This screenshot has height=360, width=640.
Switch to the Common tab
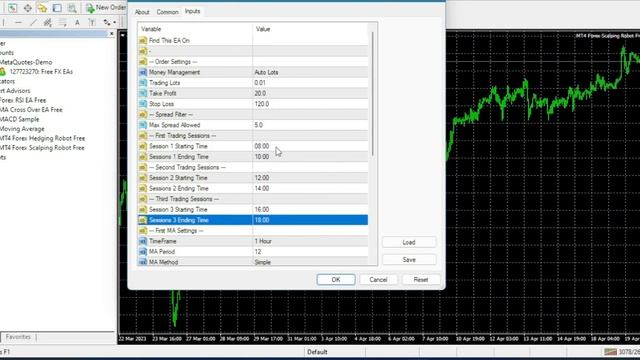coord(167,12)
